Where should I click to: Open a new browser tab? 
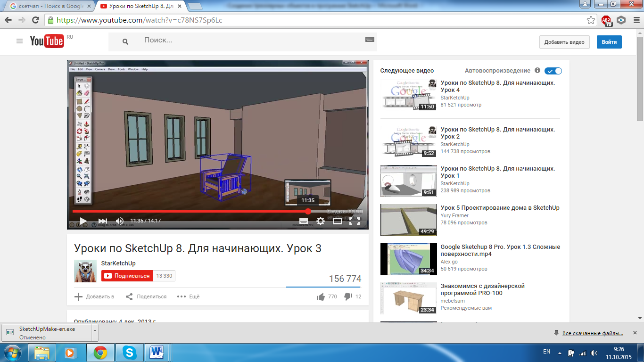[195, 7]
